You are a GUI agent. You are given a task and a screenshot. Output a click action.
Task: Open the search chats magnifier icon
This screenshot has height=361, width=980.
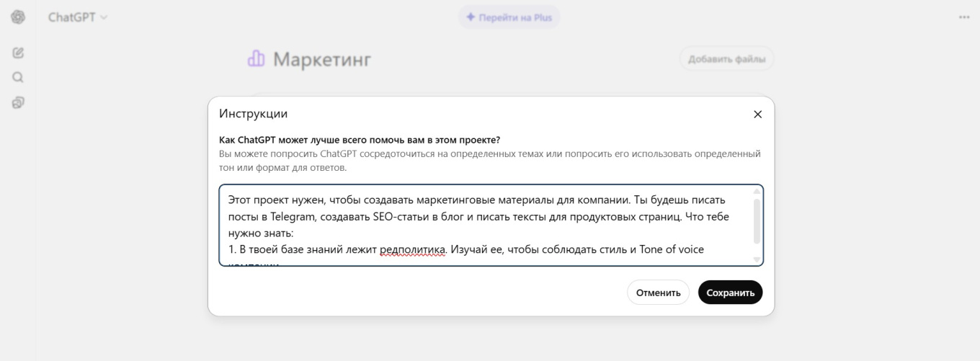click(18, 77)
